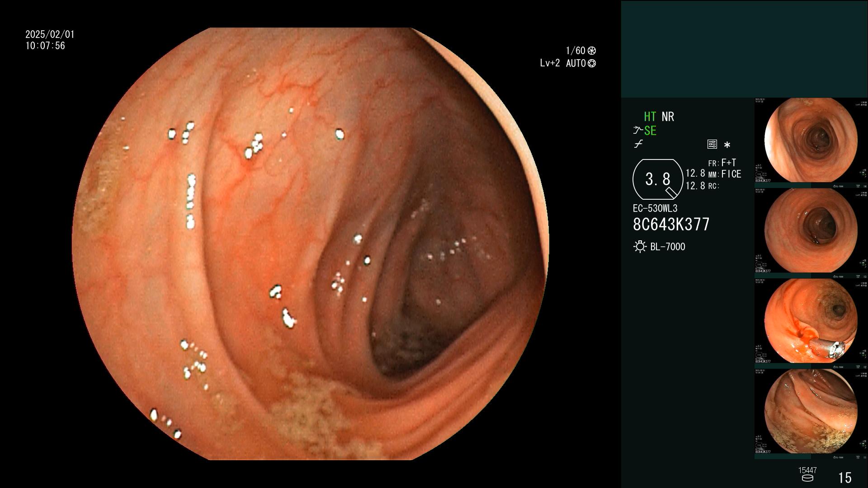Viewport: 868px width, 488px height.
Task: Click the FR: F+T freeze setting
Action: pos(722,163)
